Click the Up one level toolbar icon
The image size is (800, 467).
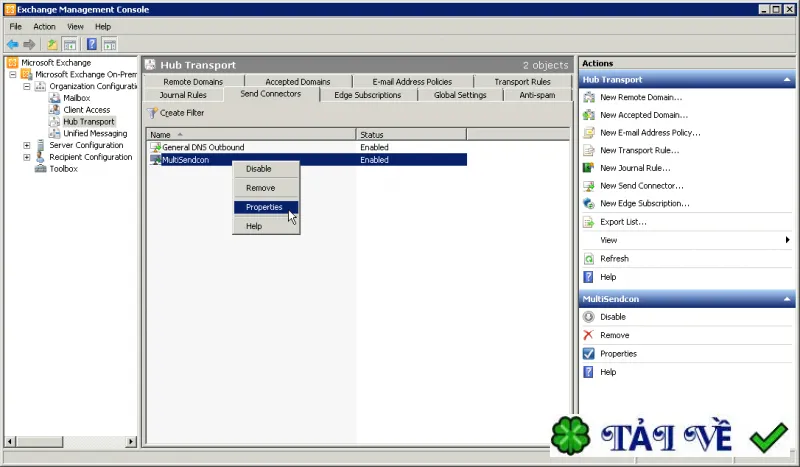pyautogui.click(x=52, y=44)
